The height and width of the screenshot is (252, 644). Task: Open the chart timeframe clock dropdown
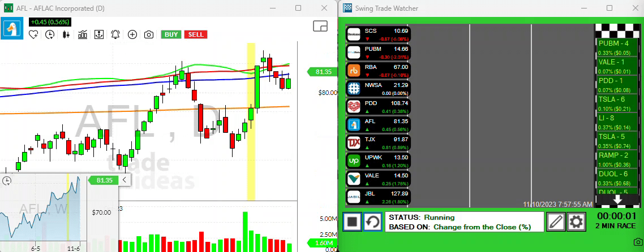coord(50,35)
